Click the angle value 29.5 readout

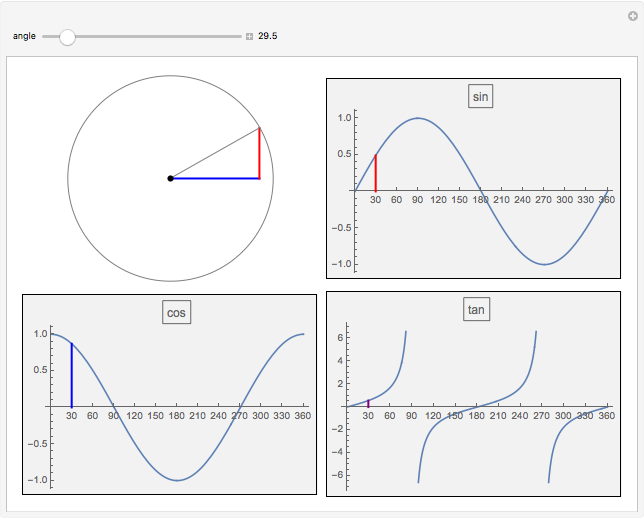coord(268,37)
